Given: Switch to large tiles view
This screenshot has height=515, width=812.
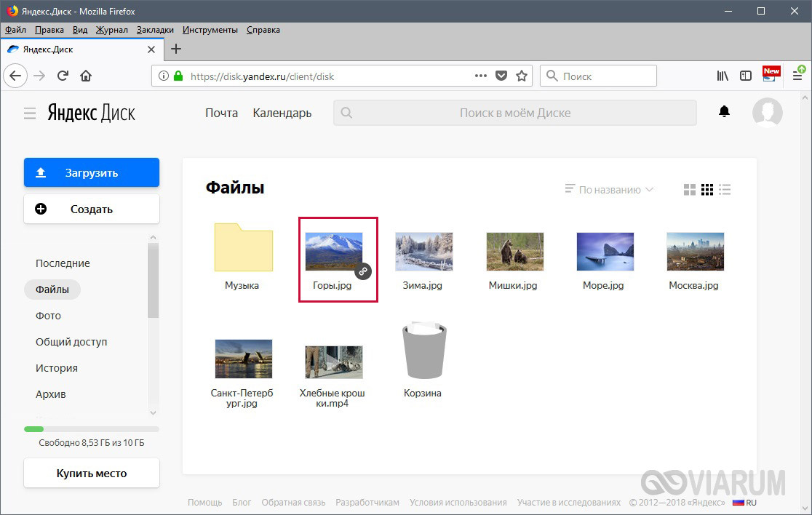Looking at the screenshot, I should [x=690, y=190].
